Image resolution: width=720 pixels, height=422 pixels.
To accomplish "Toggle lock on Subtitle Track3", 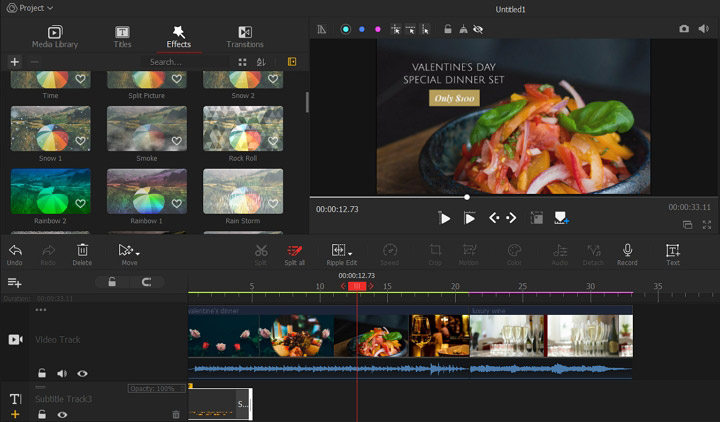I will click(42, 414).
